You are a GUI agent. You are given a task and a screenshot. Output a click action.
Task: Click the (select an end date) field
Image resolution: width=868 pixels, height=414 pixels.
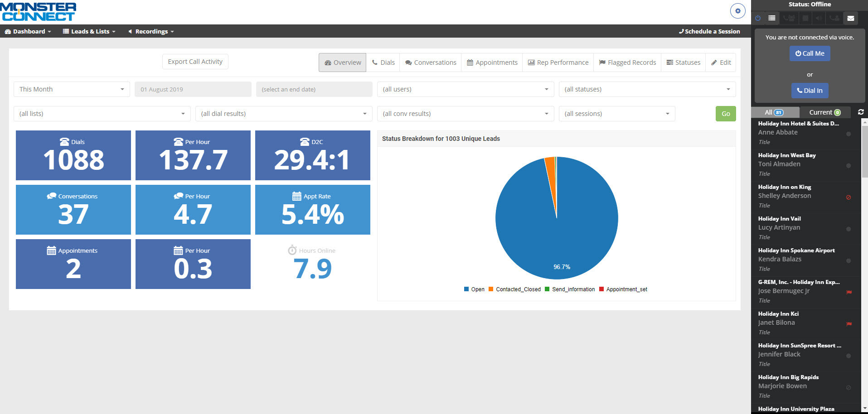pyautogui.click(x=314, y=89)
